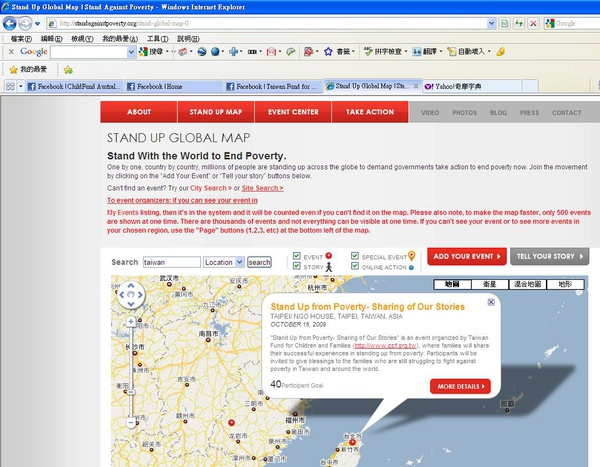Go to the TAKE ACTION navigation item
600x467 pixels.
click(370, 112)
